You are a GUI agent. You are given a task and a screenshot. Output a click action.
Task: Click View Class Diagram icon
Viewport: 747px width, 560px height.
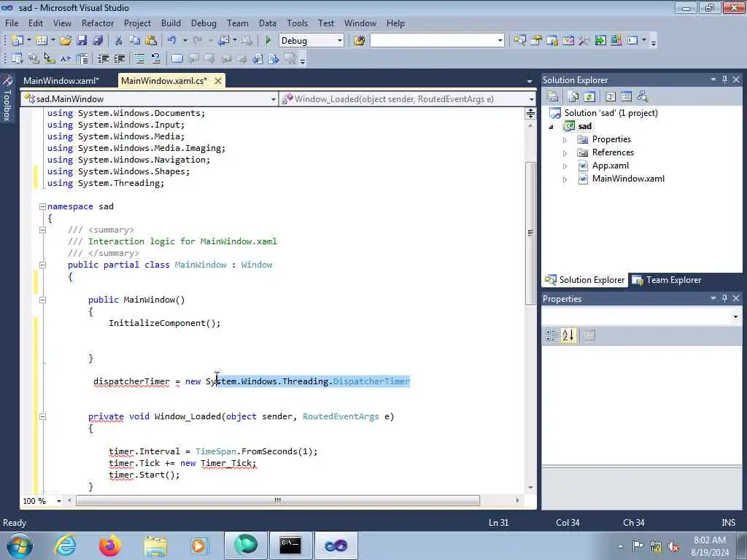click(643, 97)
